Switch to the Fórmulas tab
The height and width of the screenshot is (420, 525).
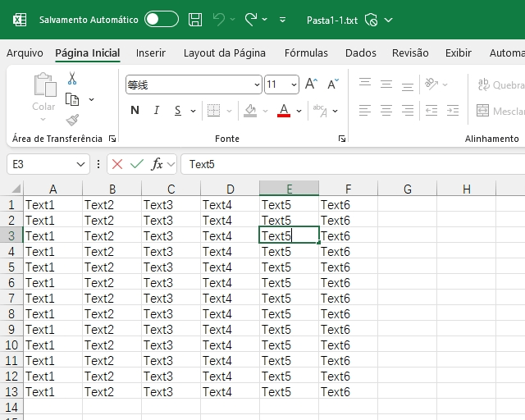click(306, 52)
